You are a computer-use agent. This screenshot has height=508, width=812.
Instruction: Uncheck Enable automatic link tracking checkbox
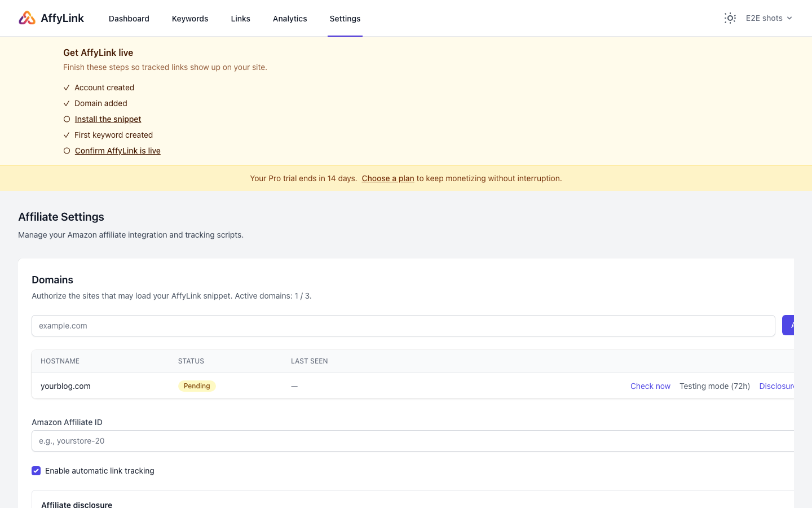36,471
